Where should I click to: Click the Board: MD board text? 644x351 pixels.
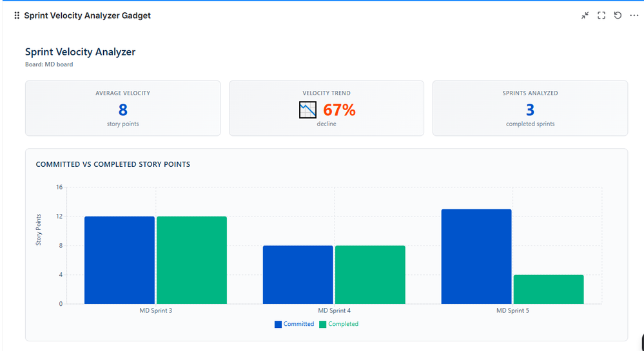coord(49,64)
